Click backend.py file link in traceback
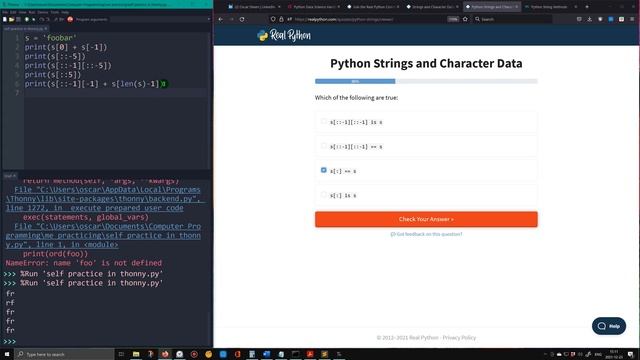Viewport: 640px width, 360px height. [x=105, y=199]
